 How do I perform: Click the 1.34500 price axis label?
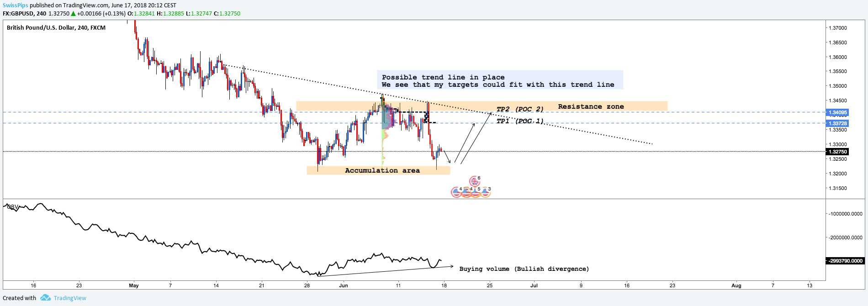point(837,100)
